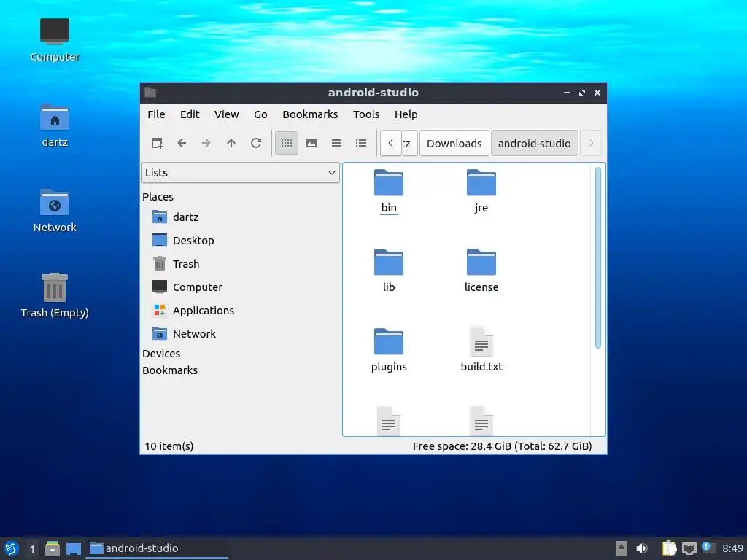The image size is (747, 560).
Task: Switch to detailed list view
Action: [361, 143]
